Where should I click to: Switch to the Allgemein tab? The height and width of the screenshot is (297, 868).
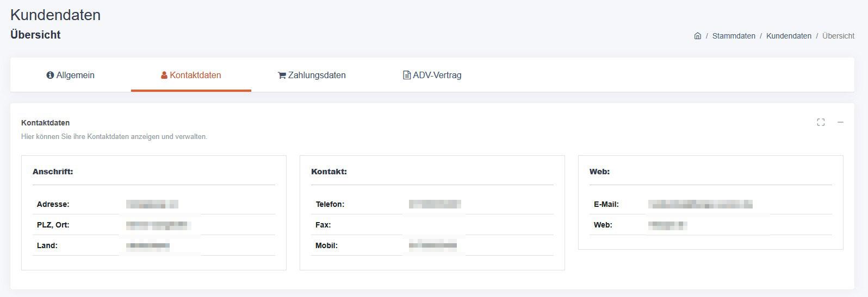click(x=75, y=75)
